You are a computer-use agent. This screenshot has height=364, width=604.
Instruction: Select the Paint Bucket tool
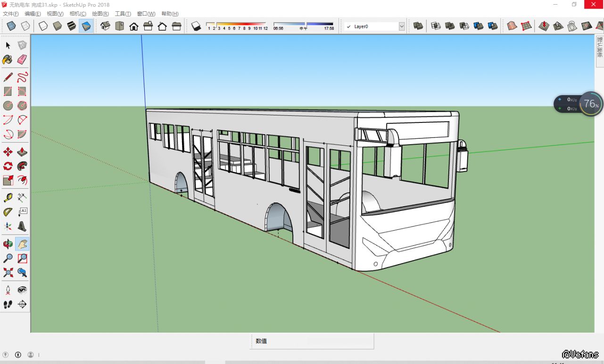coord(8,60)
